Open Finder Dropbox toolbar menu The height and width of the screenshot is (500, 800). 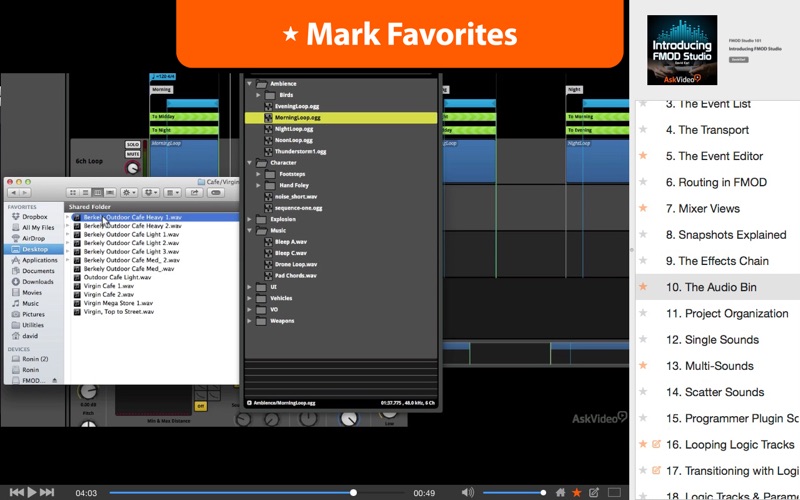(x=151, y=193)
